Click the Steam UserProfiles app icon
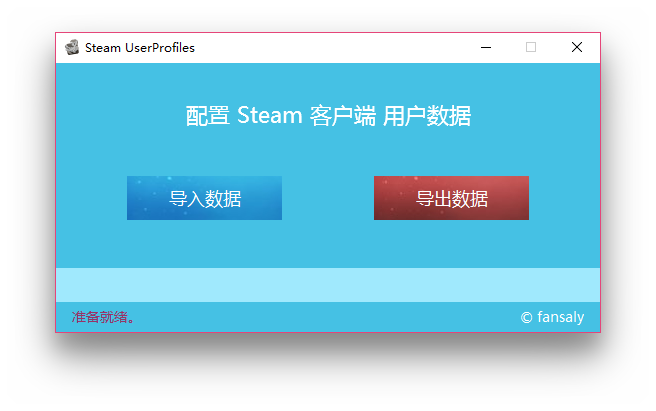 [x=72, y=47]
